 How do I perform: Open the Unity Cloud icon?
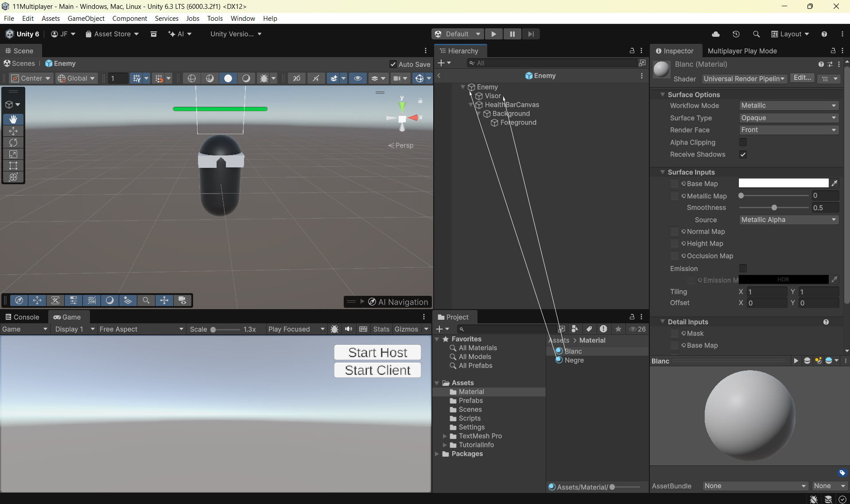coord(715,34)
